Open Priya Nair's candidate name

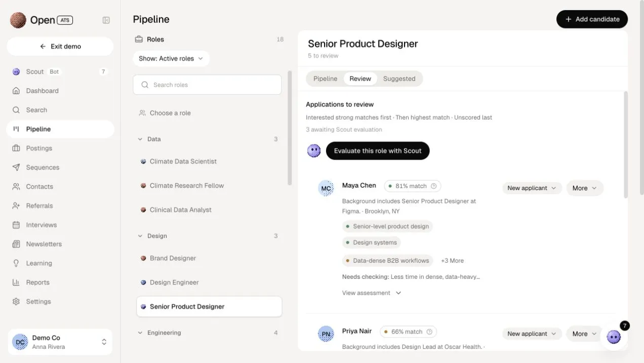[x=357, y=331]
